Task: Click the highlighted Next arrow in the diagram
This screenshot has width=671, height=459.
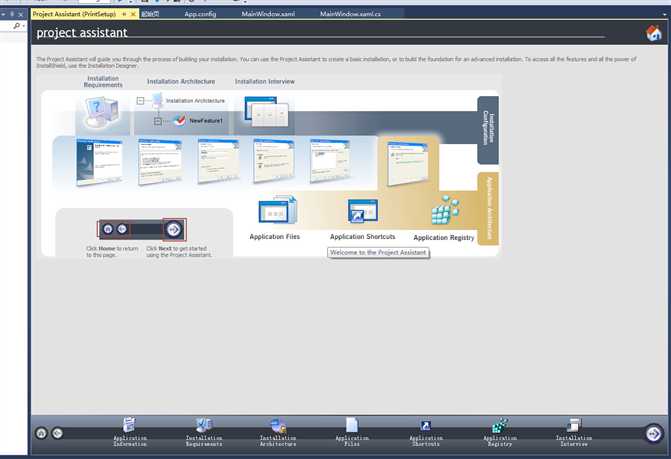Action: click(x=174, y=229)
